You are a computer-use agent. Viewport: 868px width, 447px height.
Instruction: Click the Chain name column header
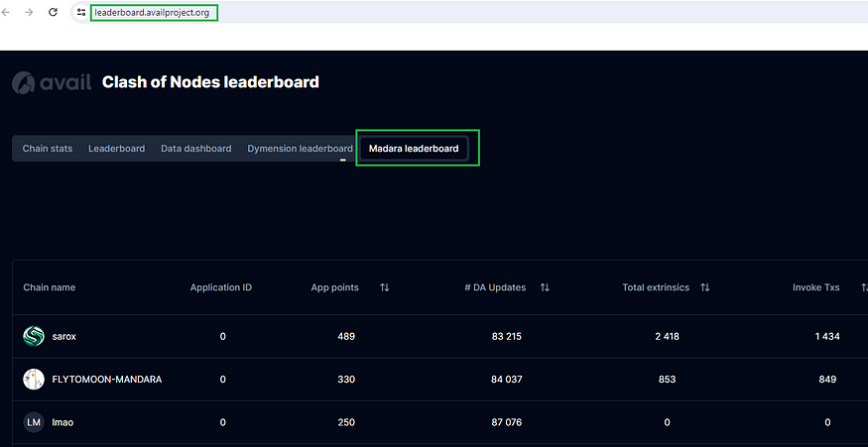50,287
